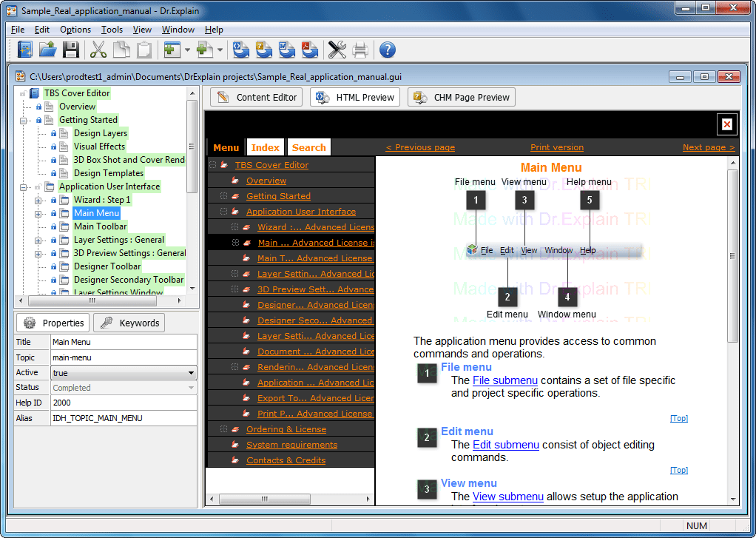Click the topic tree horizontal scrollbar
The height and width of the screenshot is (538, 756).
[99, 300]
